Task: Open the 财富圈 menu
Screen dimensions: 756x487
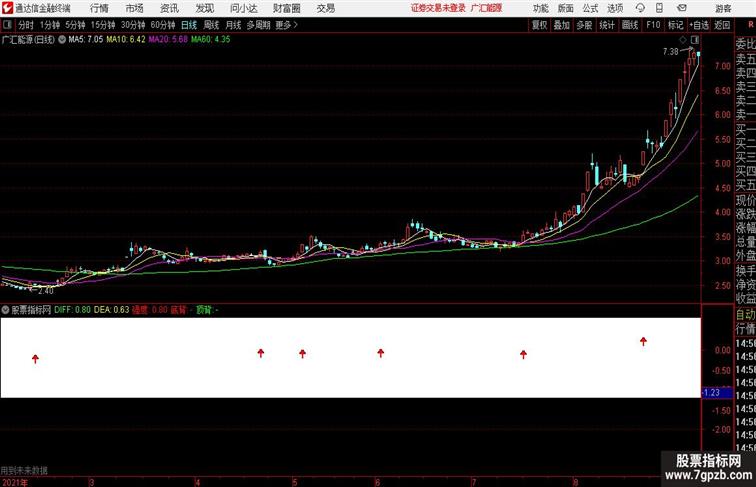Action: [286, 8]
